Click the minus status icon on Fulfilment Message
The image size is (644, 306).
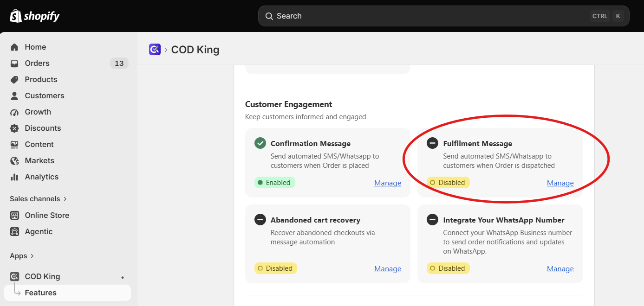pyautogui.click(x=432, y=143)
